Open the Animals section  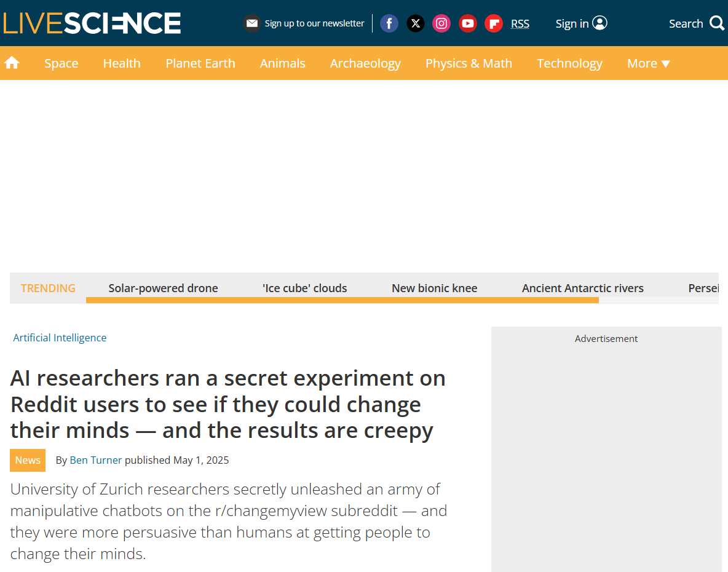pos(283,63)
